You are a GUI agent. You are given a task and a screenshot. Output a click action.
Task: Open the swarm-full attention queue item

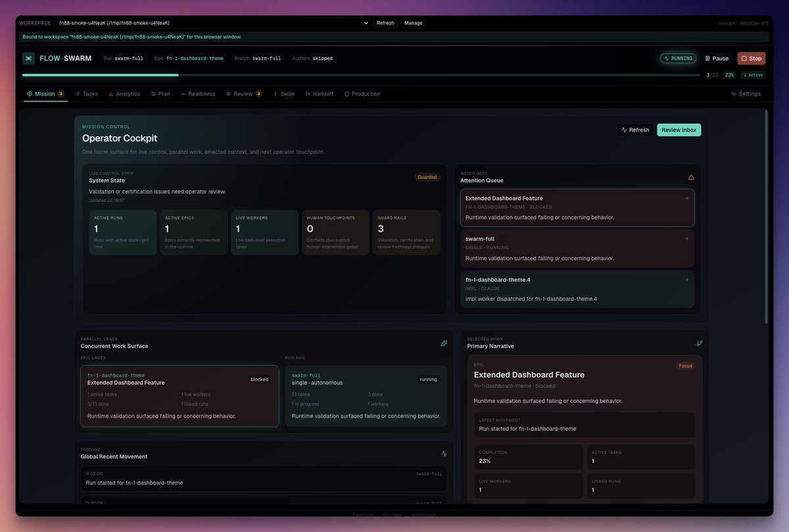coord(577,249)
